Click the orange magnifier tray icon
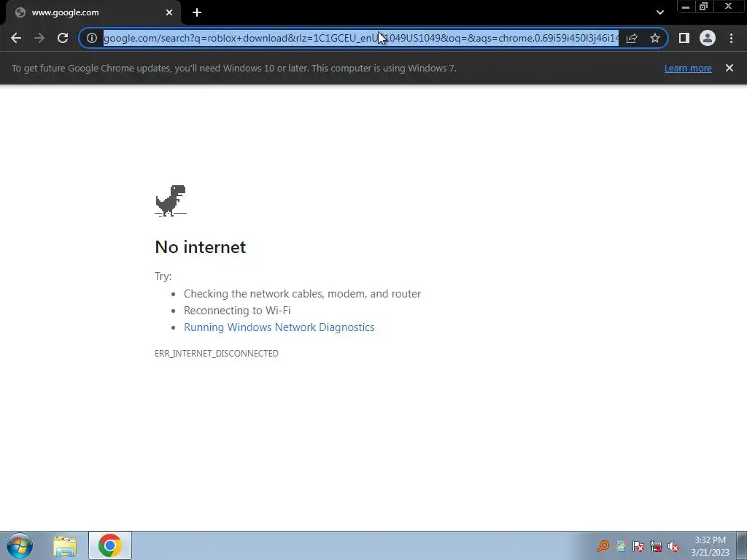 [x=603, y=545]
